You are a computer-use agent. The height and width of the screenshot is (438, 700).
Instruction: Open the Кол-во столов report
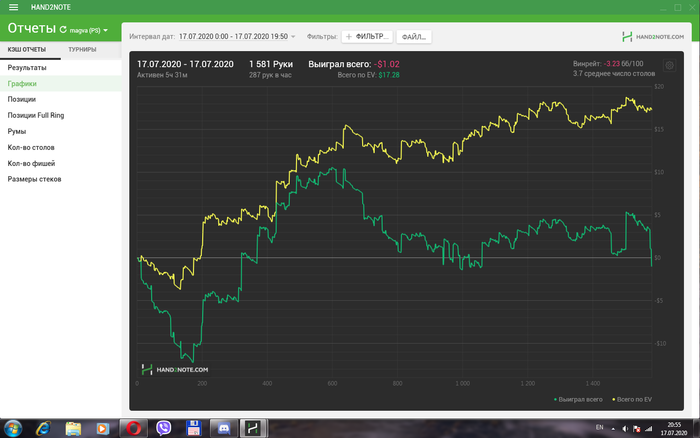61,147
